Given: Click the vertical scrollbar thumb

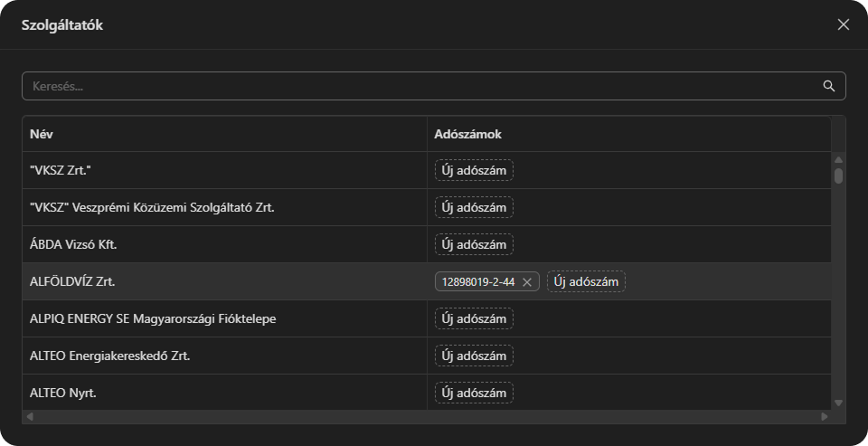Looking at the screenshot, I should pyautogui.click(x=838, y=176).
